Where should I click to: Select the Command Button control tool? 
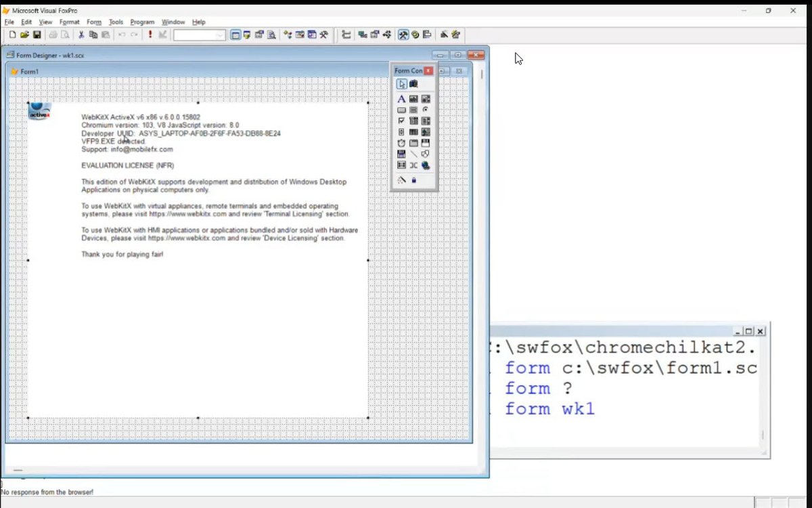[401, 110]
